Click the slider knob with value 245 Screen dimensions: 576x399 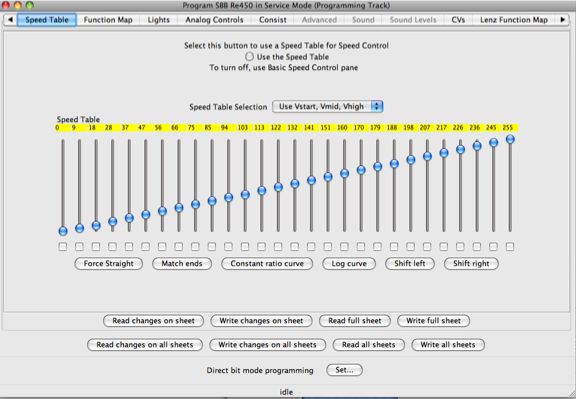(x=493, y=143)
